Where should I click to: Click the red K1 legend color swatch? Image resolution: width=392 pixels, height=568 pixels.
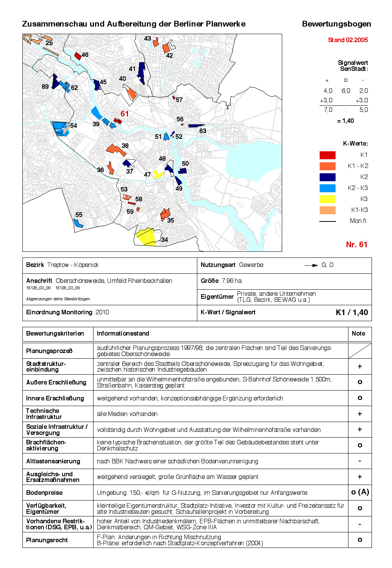point(327,155)
